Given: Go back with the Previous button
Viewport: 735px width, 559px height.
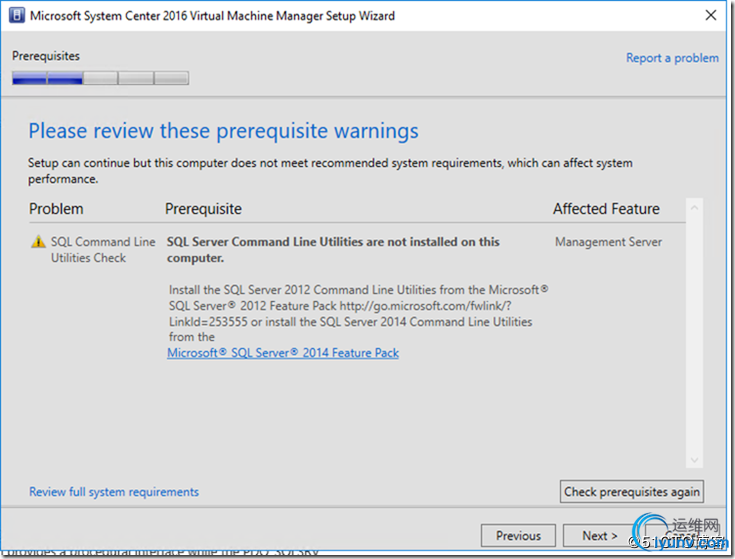Looking at the screenshot, I should pyautogui.click(x=518, y=536).
